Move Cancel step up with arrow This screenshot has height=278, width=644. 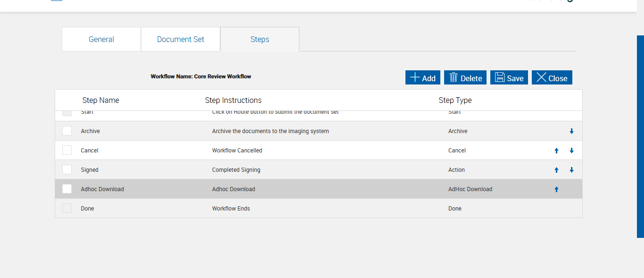point(556,151)
